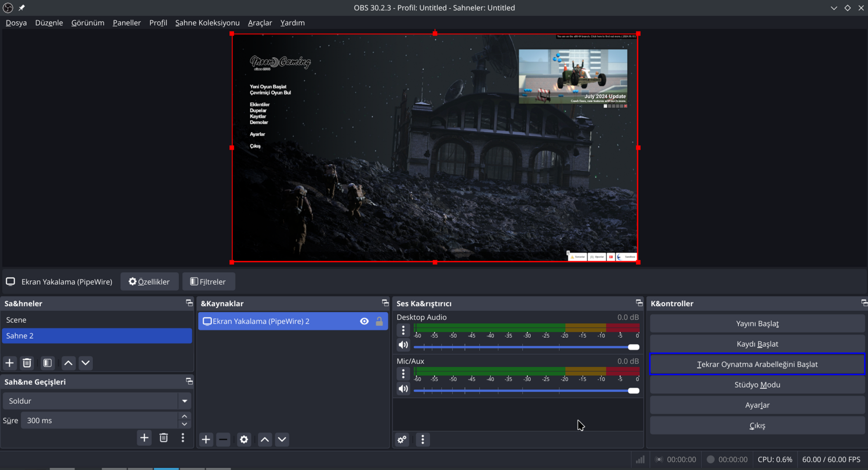
Task: Open Desktop Audio options menu dots
Action: coord(403,330)
